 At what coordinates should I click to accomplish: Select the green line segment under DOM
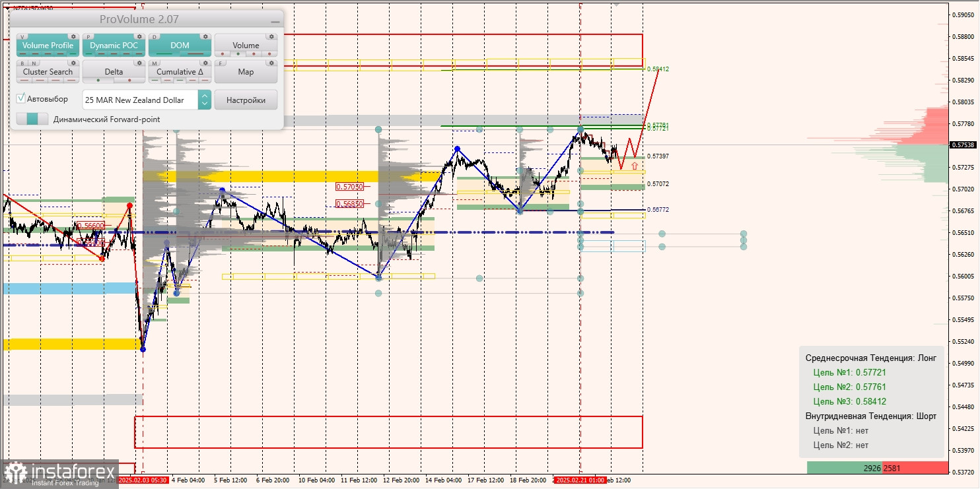(164, 53)
